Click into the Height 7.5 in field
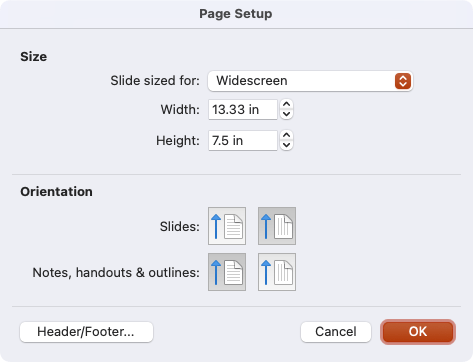 click(x=243, y=141)
